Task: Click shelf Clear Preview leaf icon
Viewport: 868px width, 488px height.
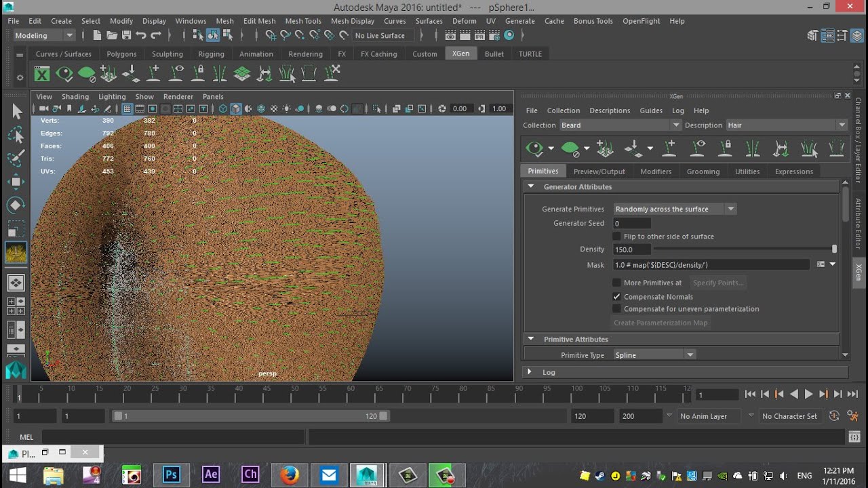Action: tap(87, 73)
